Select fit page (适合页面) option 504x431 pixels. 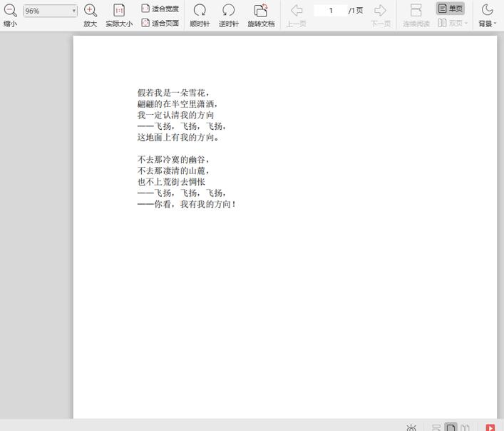point(160,23)
